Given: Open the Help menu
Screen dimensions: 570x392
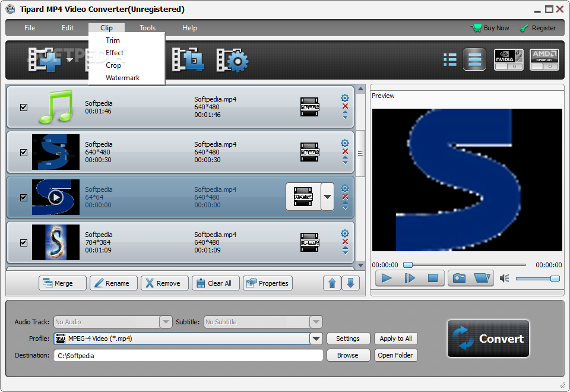Looking at the screenshot, I should click(x=189, y=28).
